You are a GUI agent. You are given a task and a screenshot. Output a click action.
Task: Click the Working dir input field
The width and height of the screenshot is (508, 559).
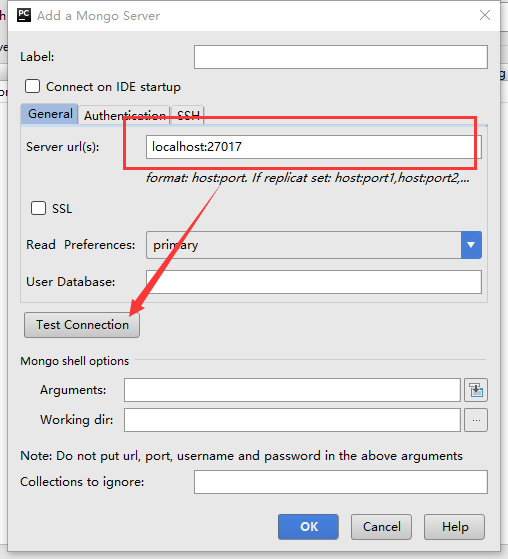coord(292,420)
